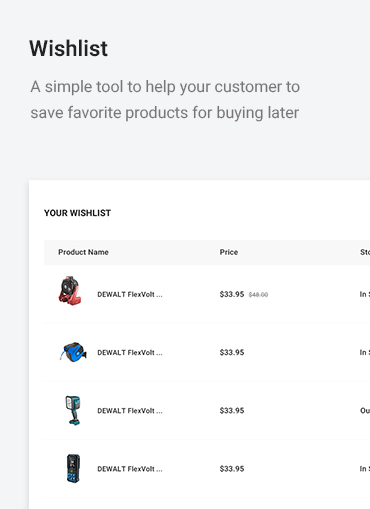This screenshot has height=509, width=370.
Task: Open DEWALT FlexVolt link beside the laser meter
Action: 130,469
